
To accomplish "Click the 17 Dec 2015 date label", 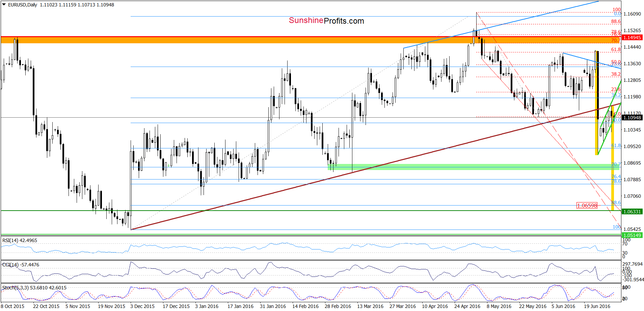I will 176,306.
